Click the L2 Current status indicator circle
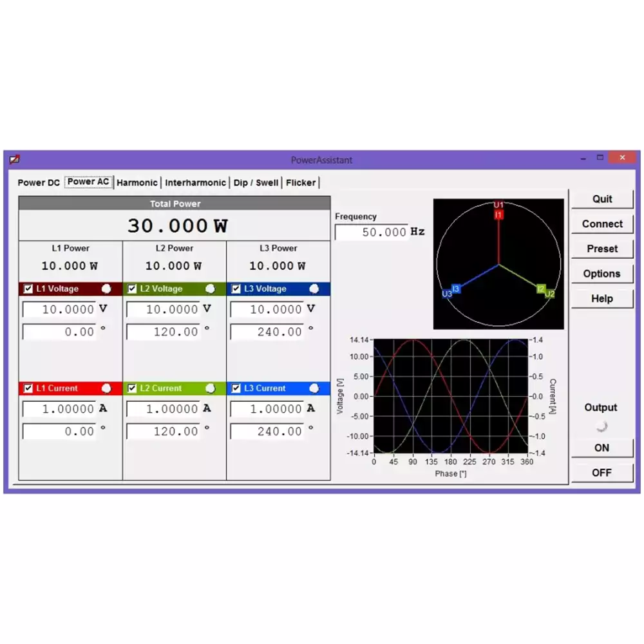644x644 pixels. (211, 388)
